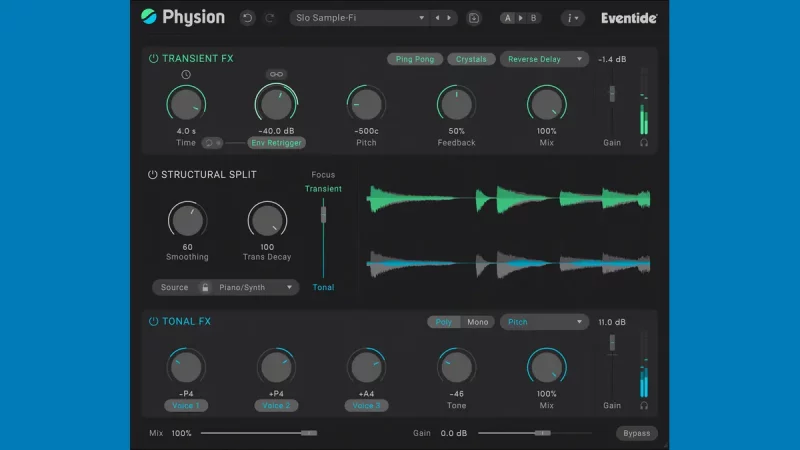Solo Transient FX with headphone icon
The width and height of the screenshot is (800, 450).
pos(644,143)
